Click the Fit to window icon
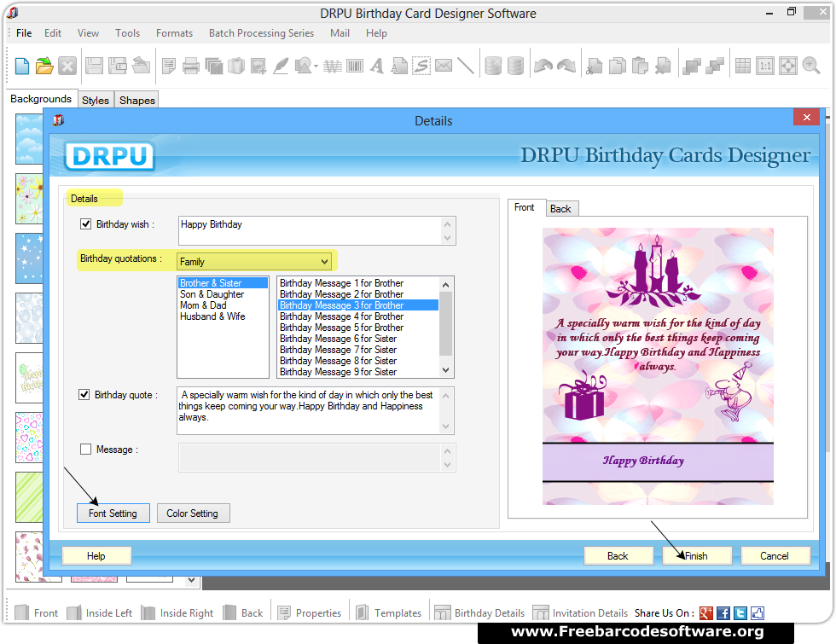The height and width of the screenshot is (644, 836). [x=788, y=67]
